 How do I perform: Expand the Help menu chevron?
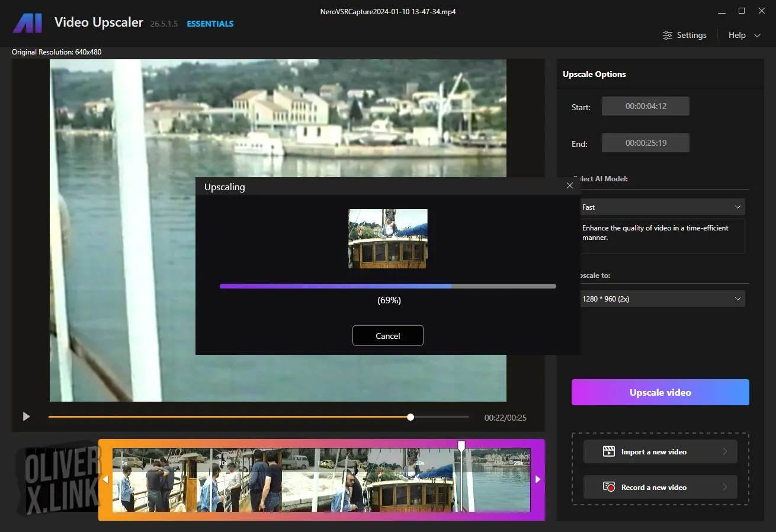click(x=757, y=36)
